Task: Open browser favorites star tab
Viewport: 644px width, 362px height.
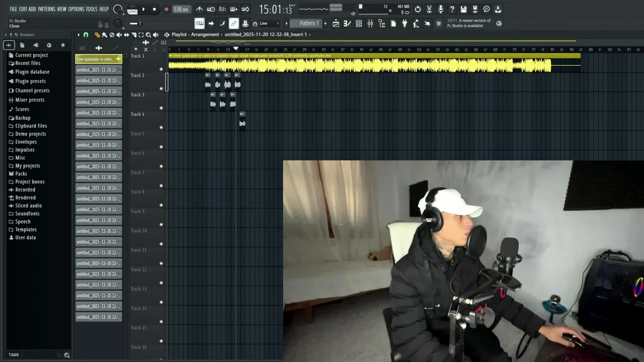Action: [x=63, y=45]
